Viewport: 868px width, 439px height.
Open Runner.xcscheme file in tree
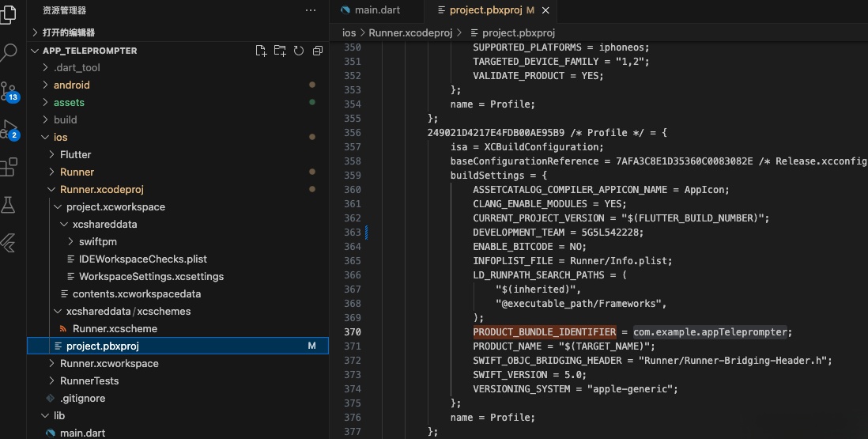pyautogui.click(x=115, y=329)
